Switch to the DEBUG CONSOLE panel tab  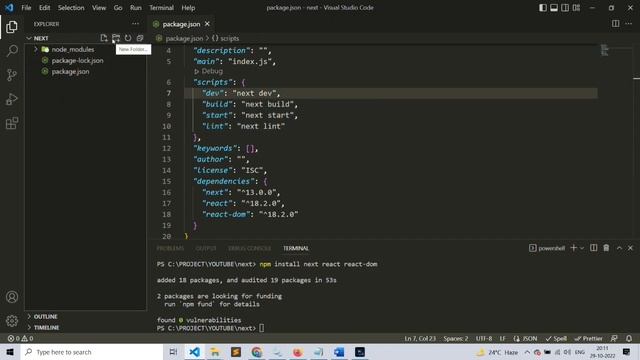249,248
